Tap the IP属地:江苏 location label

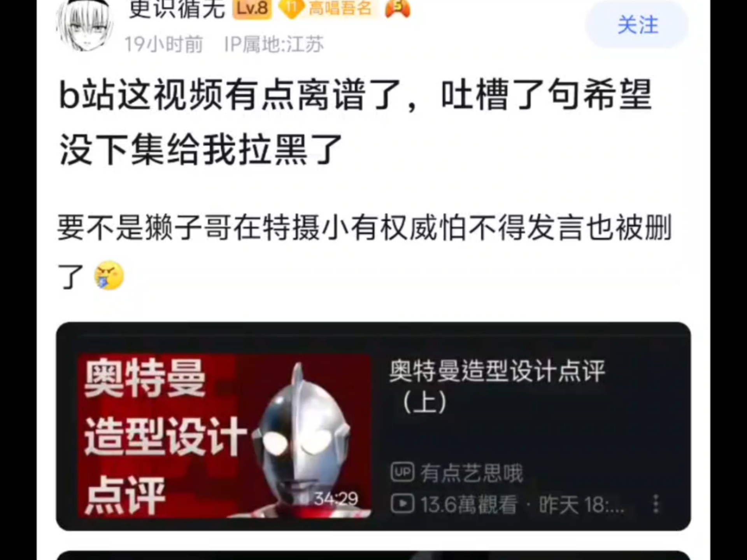[274, 44]
